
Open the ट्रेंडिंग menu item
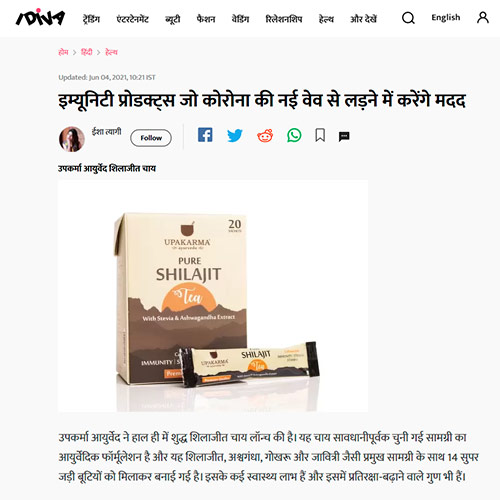point(91,19)
